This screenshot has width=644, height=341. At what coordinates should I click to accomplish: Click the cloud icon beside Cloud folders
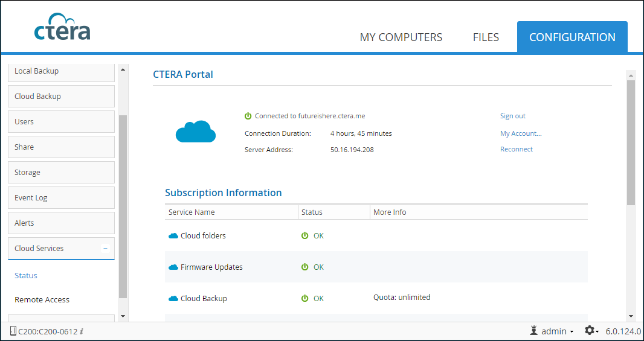pyautogui.click(x=173, y=236)
